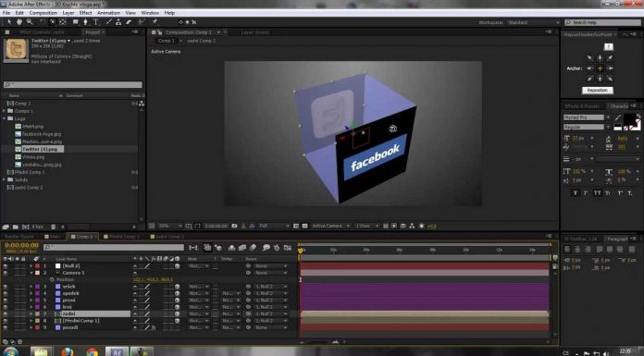
Task: Select Twitter (4).png in Project panel
Action: coord(40,149)
